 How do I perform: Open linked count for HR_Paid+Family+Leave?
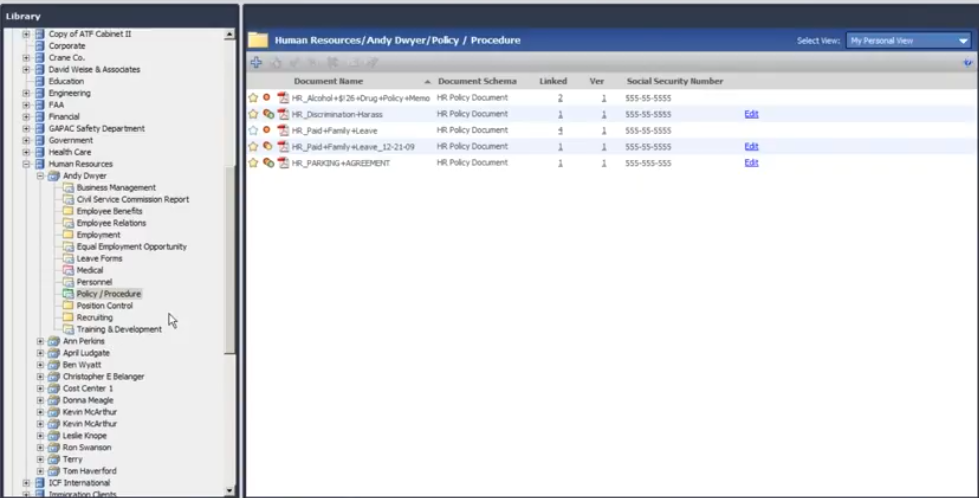560,131
